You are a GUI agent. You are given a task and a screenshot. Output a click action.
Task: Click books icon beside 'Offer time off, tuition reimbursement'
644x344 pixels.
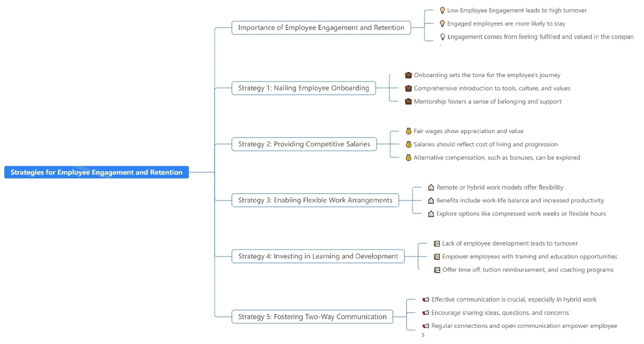(437, 270)
